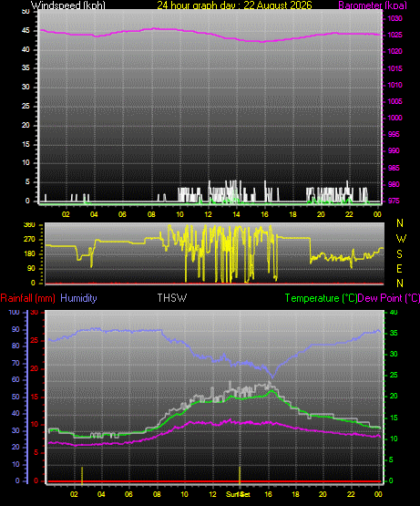Screen dimensions: 420x506
Task: Select the 40 temperature axis value in green
Action: (x=394, y=312)
